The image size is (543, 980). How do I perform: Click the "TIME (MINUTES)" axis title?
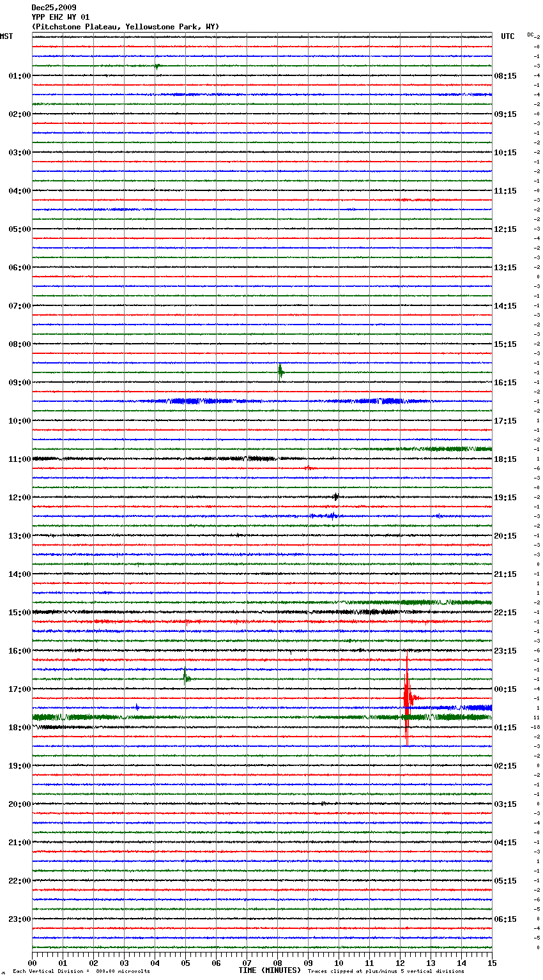coord(270,970)
